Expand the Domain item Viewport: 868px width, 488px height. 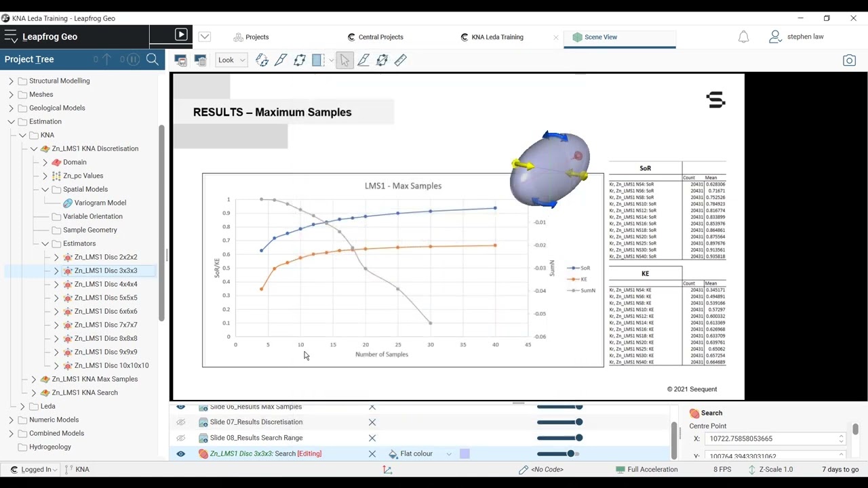[x=45, y=162]
